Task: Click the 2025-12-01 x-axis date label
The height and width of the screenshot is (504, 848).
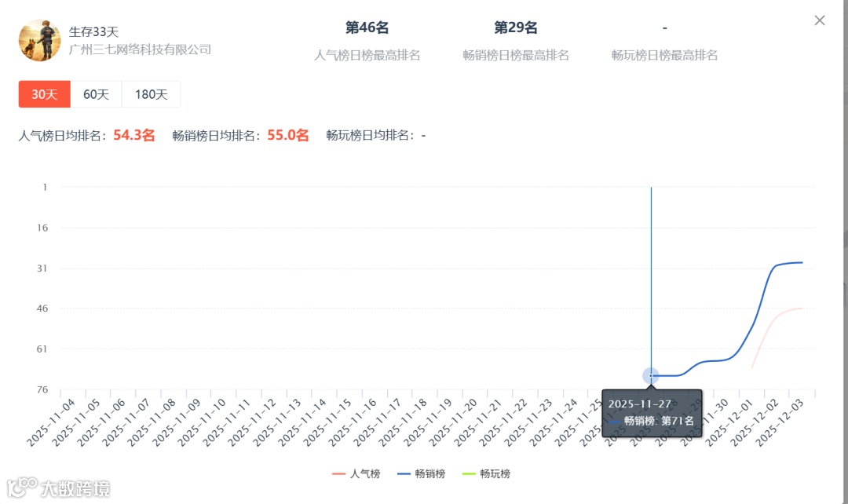Action: 730,422
